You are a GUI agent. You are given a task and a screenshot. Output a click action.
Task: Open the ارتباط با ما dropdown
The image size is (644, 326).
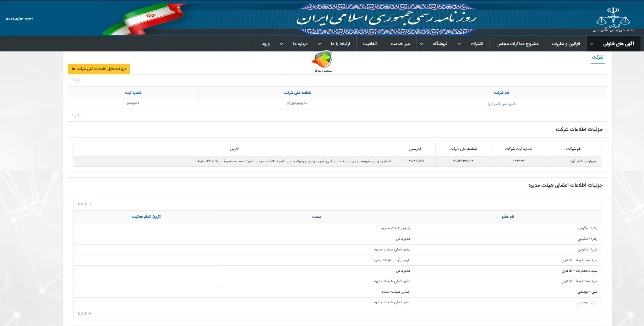coord(319,44)
